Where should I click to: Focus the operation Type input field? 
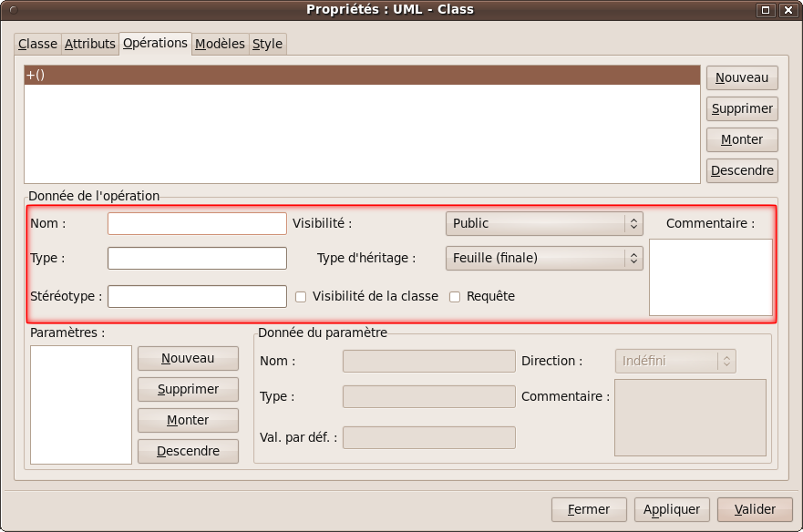pyautogui.click(x=197, y=258)
